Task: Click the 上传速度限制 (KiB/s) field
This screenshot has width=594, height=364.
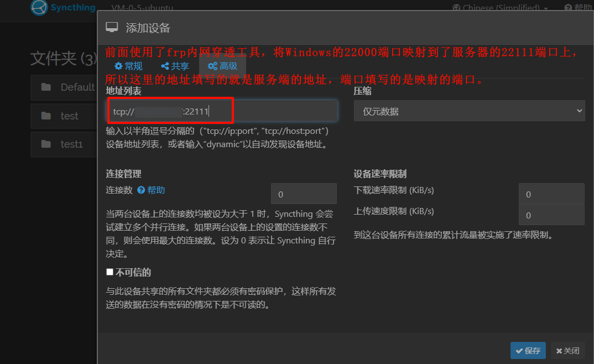Action: pyautogui.click(x=551, y=215)
